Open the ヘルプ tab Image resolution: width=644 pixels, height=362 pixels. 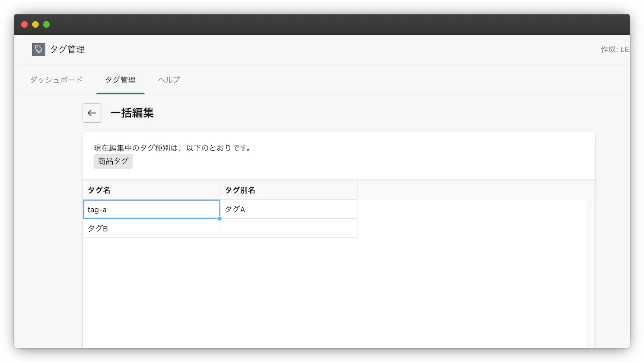pyautogui.click(x=169, y=80)
